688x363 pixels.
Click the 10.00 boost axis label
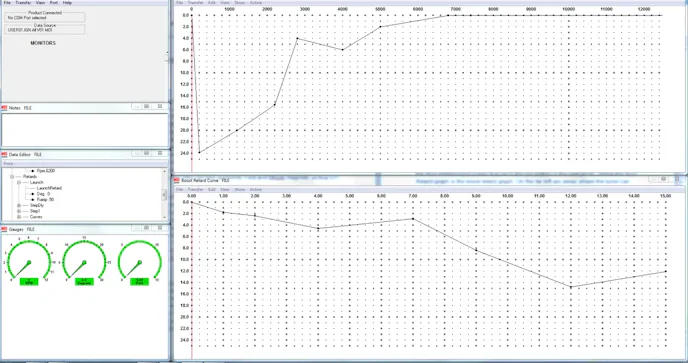(508, 196)
